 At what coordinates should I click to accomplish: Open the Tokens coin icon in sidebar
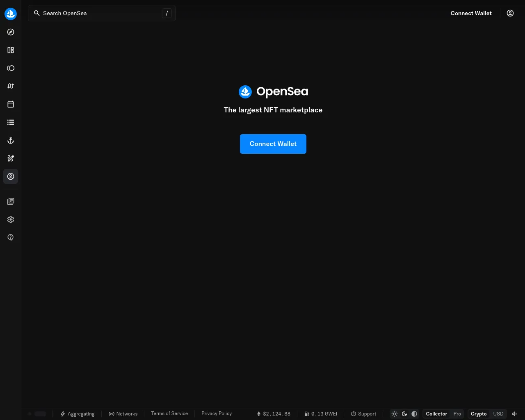point(11,68)
